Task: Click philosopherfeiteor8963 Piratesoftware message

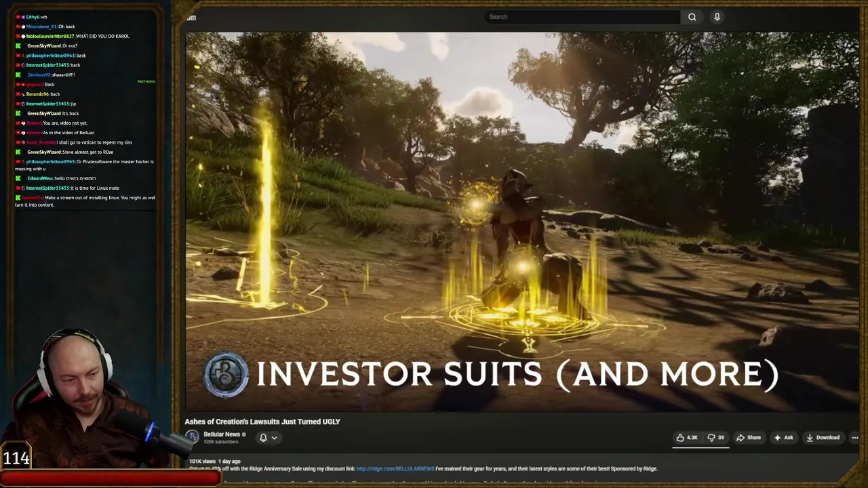Action: click(x=85, y=165)
